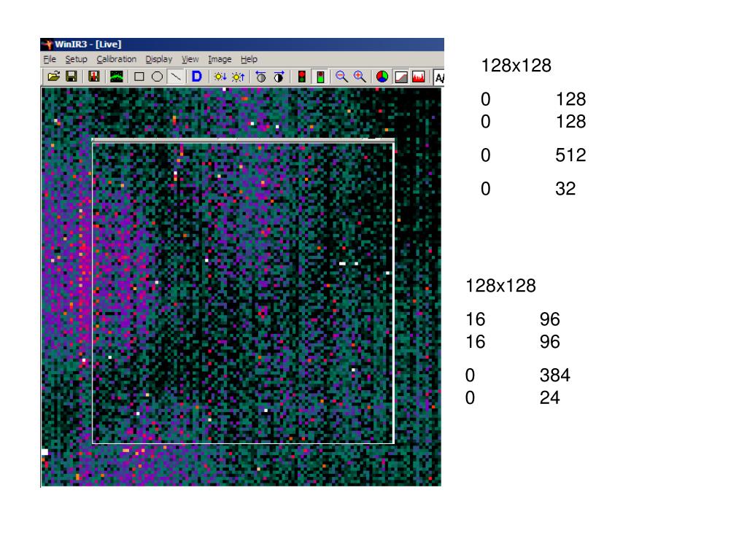This screenshot has width=747, height=560.
Task: Select the rectangle region tool
Action: point(139,77)
